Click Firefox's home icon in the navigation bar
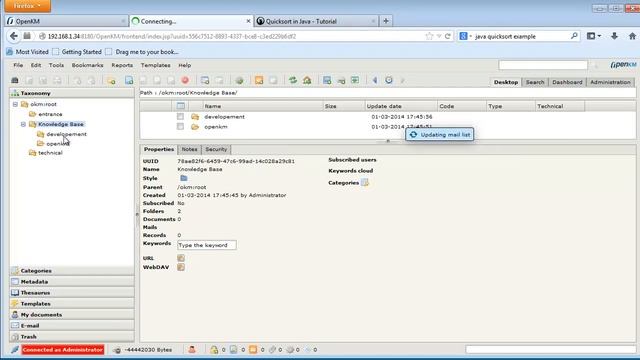 (632, 36)
